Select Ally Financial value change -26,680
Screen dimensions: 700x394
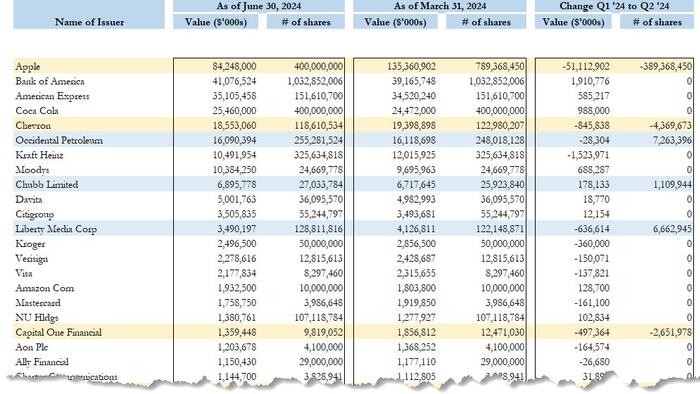click(x=594, y=361)
